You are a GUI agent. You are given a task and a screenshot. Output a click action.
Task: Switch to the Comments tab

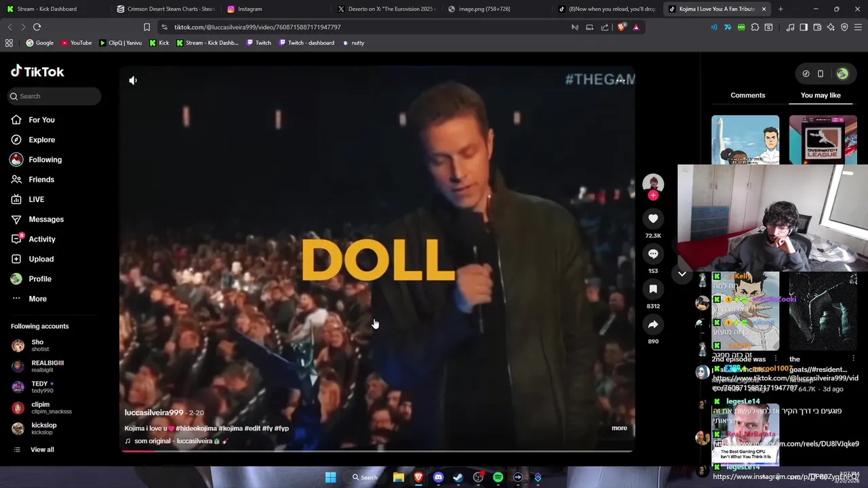[x=748, y=95]
